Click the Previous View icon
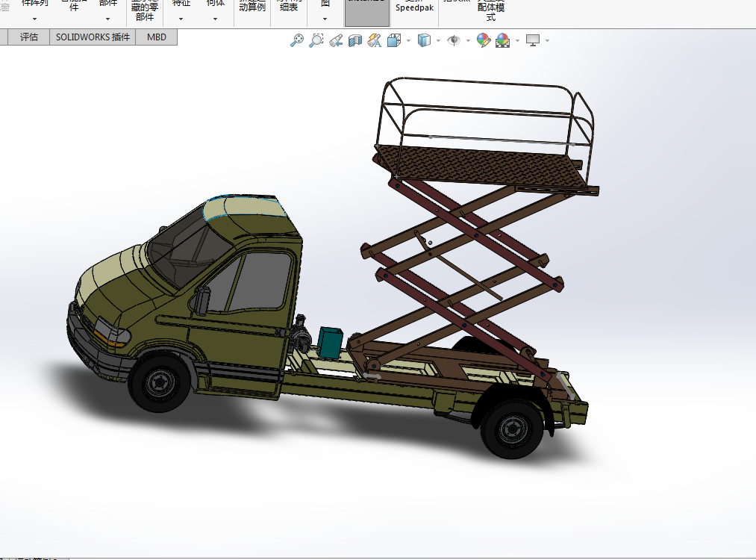756x560 pixels. pos(336,41)
